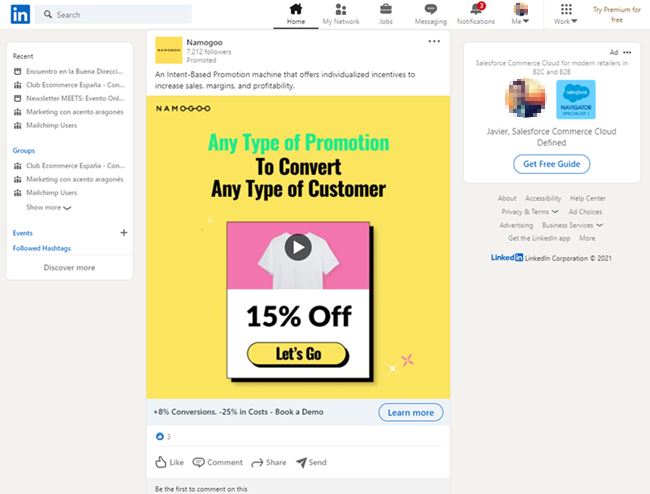Click the Groups heading link

(x=24, y=150)
